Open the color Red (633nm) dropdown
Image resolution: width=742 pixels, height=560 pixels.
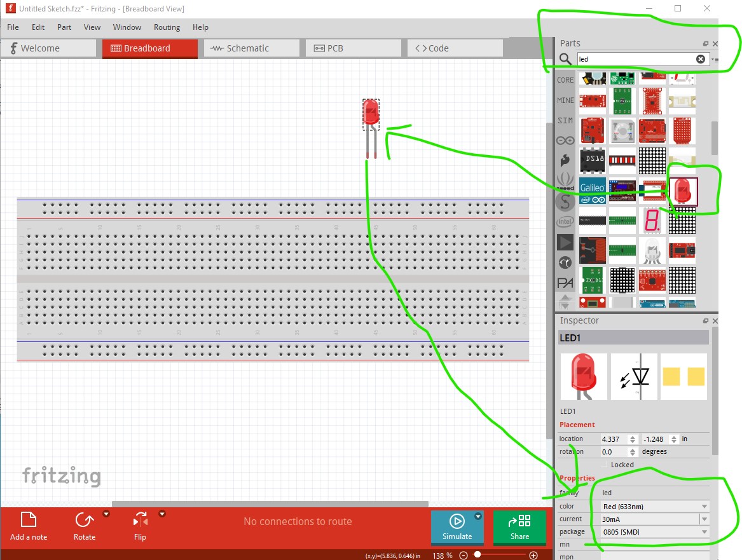coord(655,507)
